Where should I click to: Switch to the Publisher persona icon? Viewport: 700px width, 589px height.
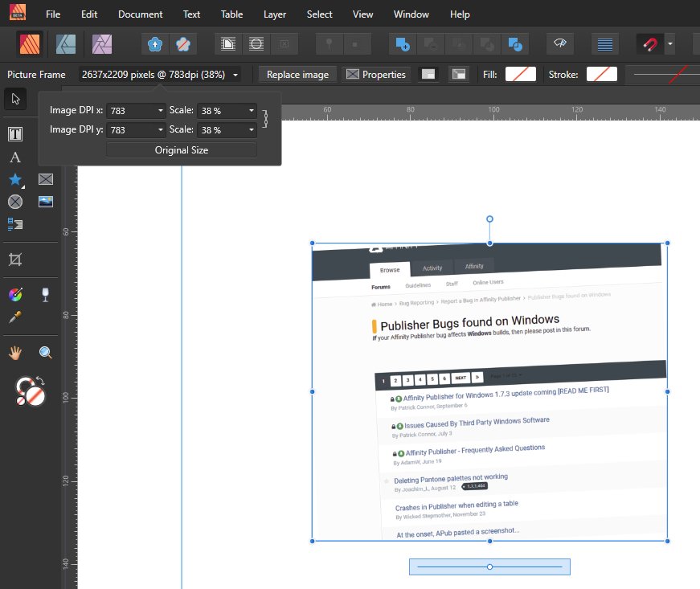point(30,44)
